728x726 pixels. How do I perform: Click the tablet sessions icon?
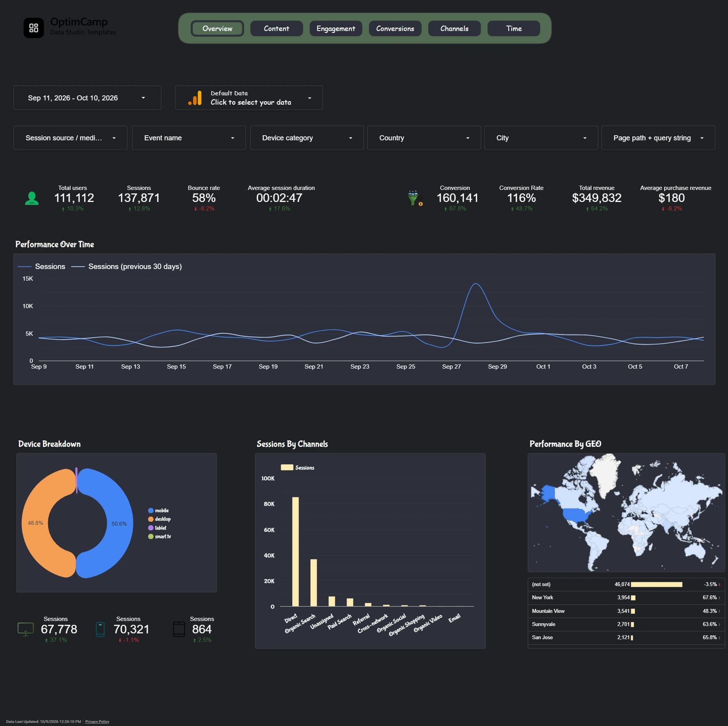click(179, 629)
